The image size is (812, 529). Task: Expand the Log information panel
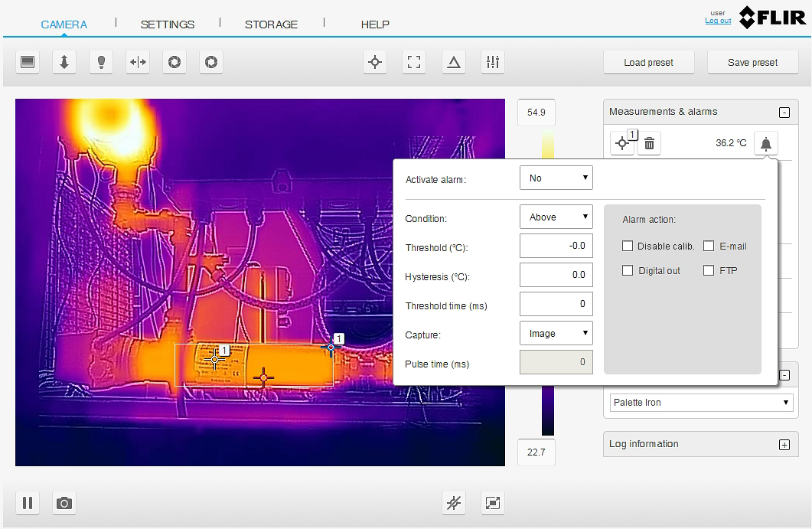pos(784,445)
